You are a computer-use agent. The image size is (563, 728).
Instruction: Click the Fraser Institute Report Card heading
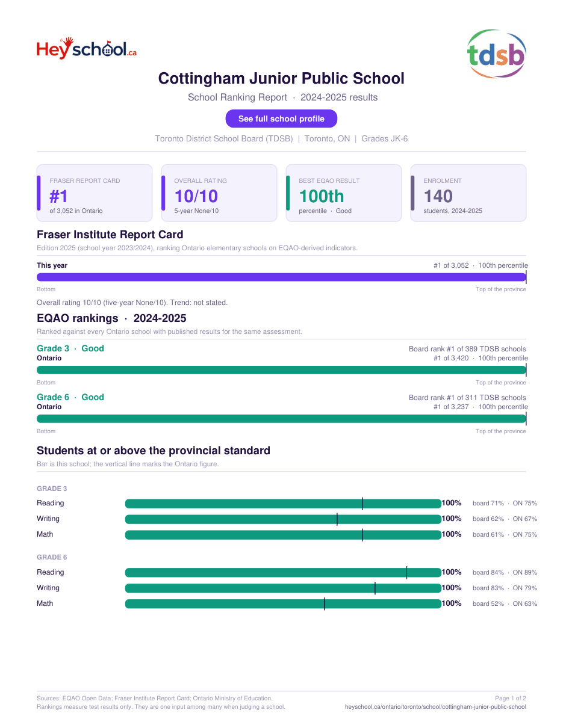click(x=110, y=235)
